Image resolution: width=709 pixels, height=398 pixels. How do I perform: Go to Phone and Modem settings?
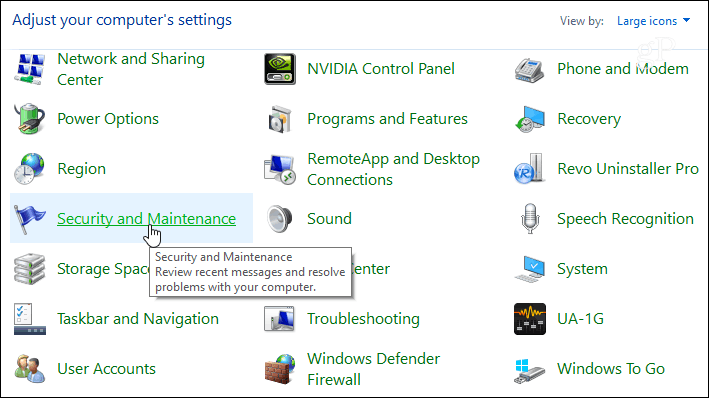click(x=623, y=69)
